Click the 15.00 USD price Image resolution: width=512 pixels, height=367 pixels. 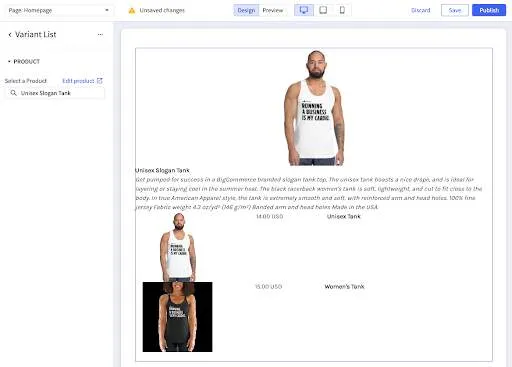click(x=269, y=286)
